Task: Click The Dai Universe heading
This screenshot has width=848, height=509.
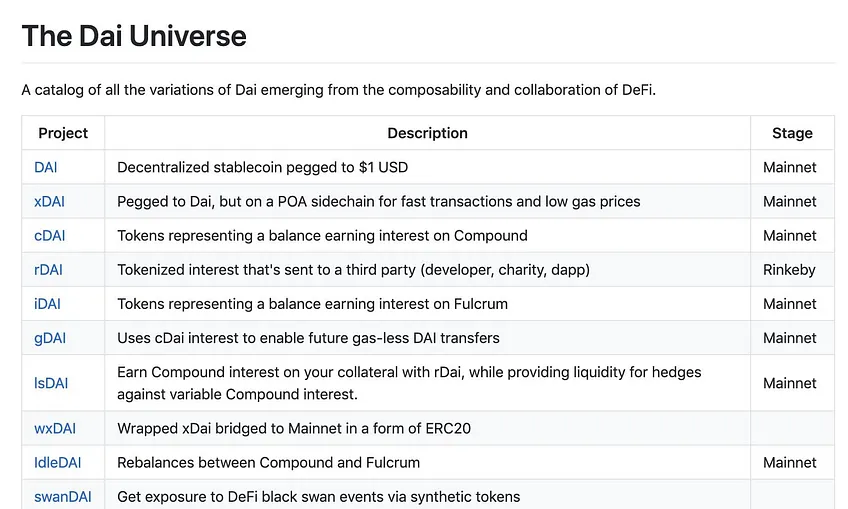Action: (x=134, y=36)
